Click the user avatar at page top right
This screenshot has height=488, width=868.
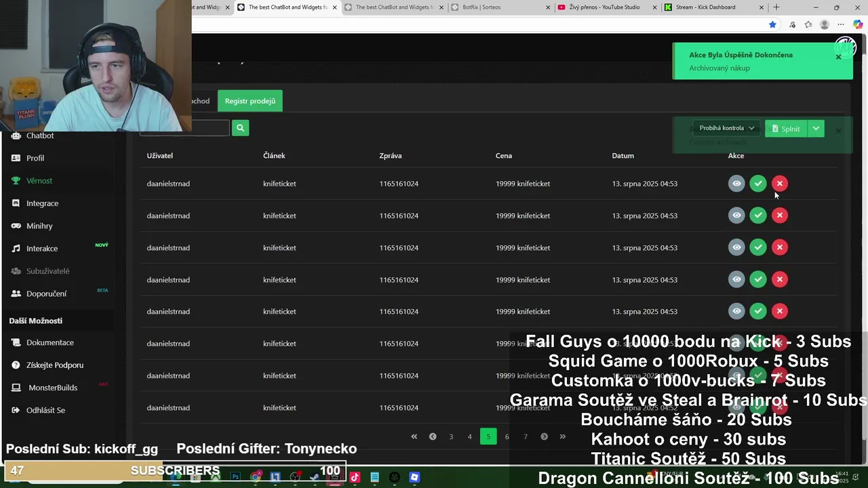point(846,47)
